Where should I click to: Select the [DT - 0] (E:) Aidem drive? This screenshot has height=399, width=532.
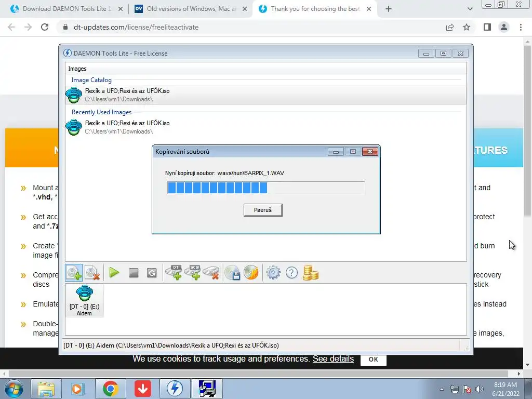tap(84, 301)
